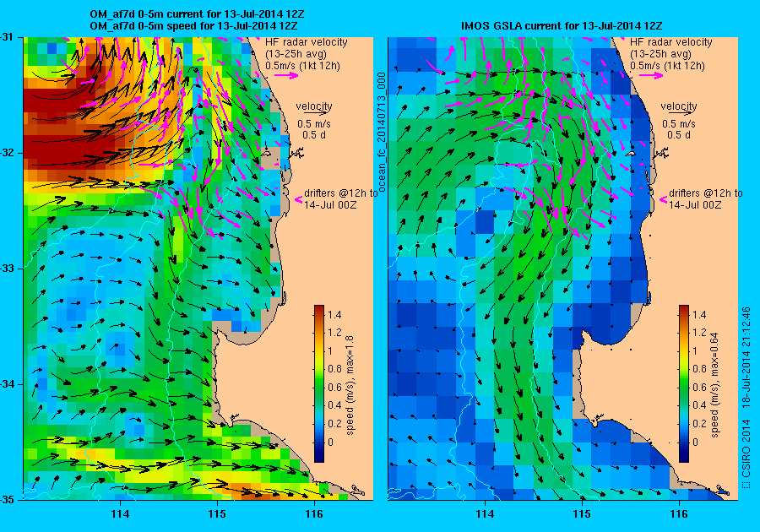Click the 1.4 tick on left colorbar
Image resolution: width=760 pixels, height=532 pixels.
pos(334,314)
